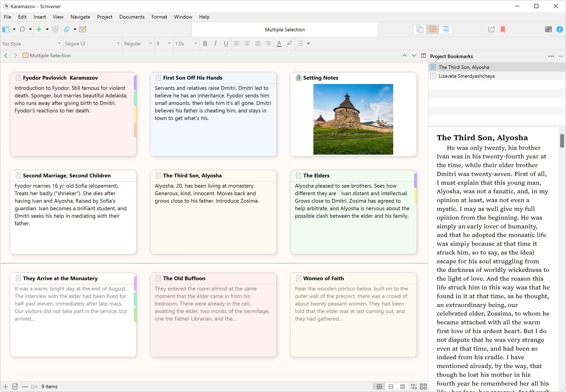Screen dimensions: 566x392
Task: Select Lizaveta Smerdyashchaya bookmark entry
Action: 467,76
